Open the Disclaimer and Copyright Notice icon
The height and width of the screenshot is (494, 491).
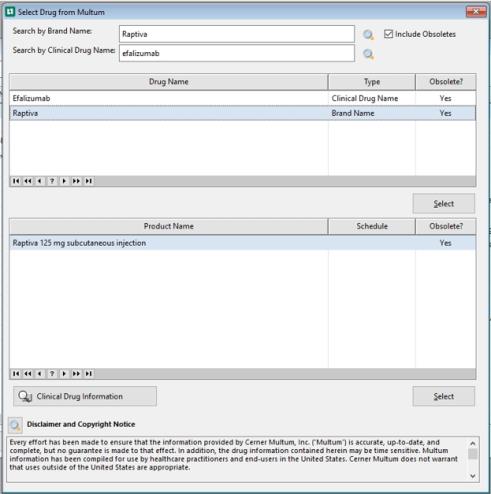click(x=15, y=425)
